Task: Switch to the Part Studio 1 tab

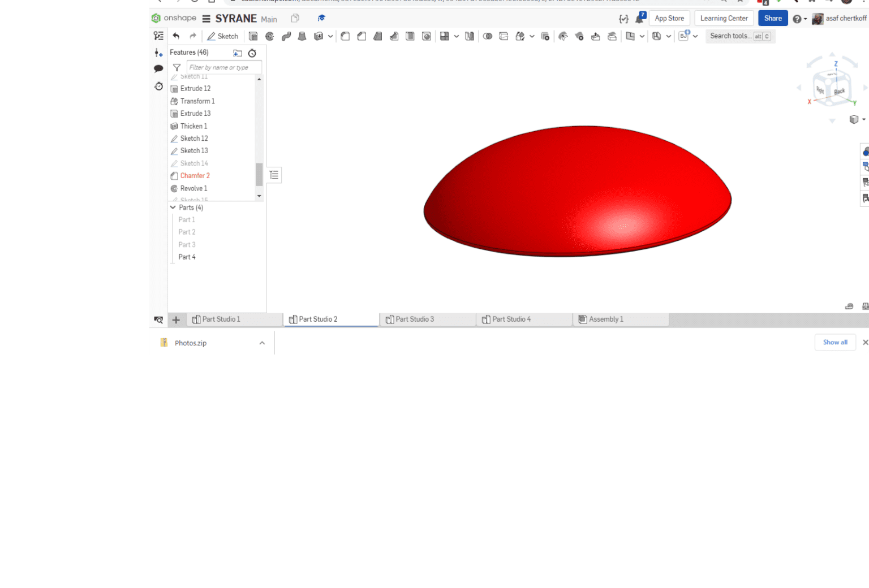Action: pos(234,319)
